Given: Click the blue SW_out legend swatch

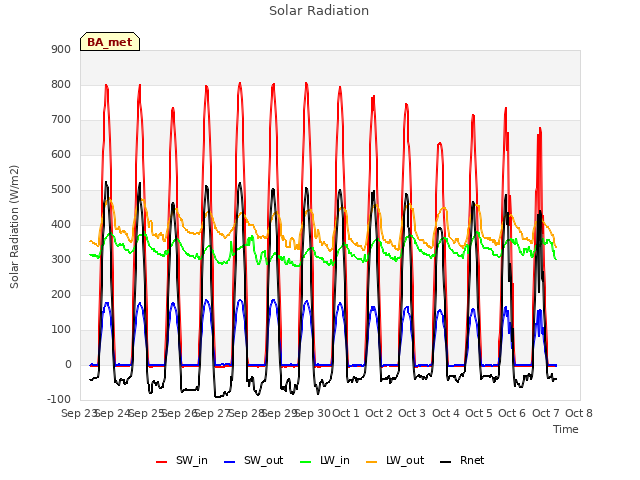Looking at the screenshot, I should pos(230,462).
